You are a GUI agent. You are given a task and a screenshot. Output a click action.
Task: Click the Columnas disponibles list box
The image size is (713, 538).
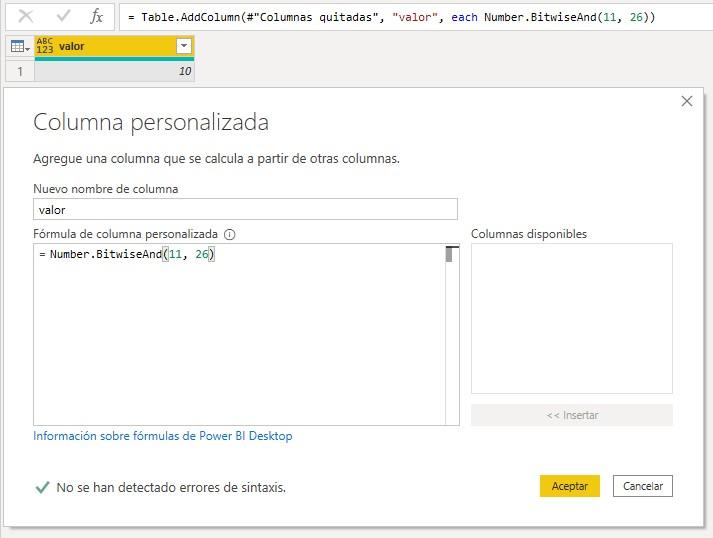coord(572,318)
